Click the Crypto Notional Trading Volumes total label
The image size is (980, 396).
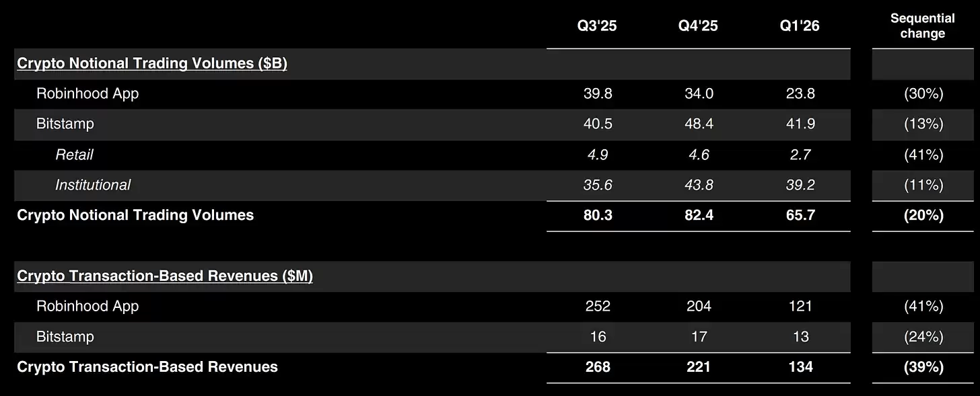pyautogui.click(x=135, y=215)
